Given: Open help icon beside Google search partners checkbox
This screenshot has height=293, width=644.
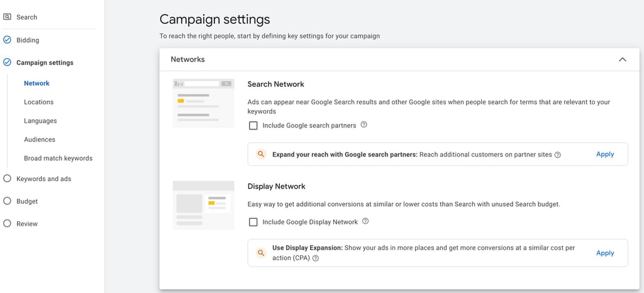Looking at the screenshot, I should [364, 125].
